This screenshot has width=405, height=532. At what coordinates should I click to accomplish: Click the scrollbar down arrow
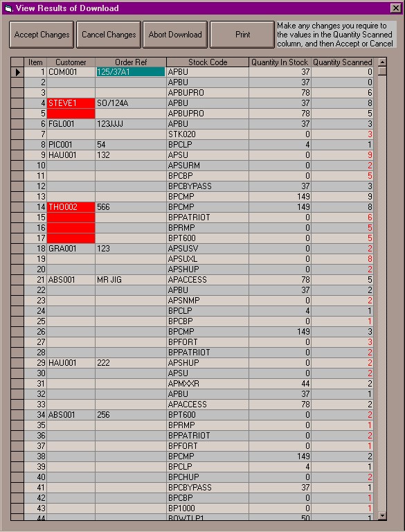382,516
